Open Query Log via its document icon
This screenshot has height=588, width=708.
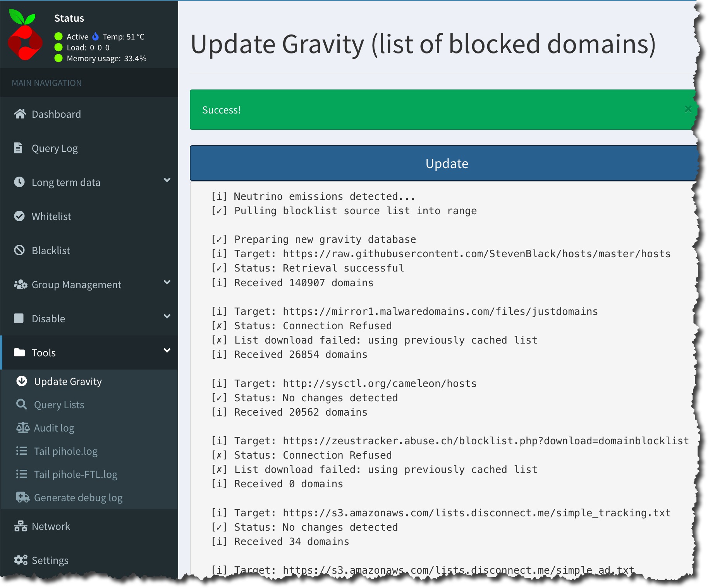[x=20, y=148]
